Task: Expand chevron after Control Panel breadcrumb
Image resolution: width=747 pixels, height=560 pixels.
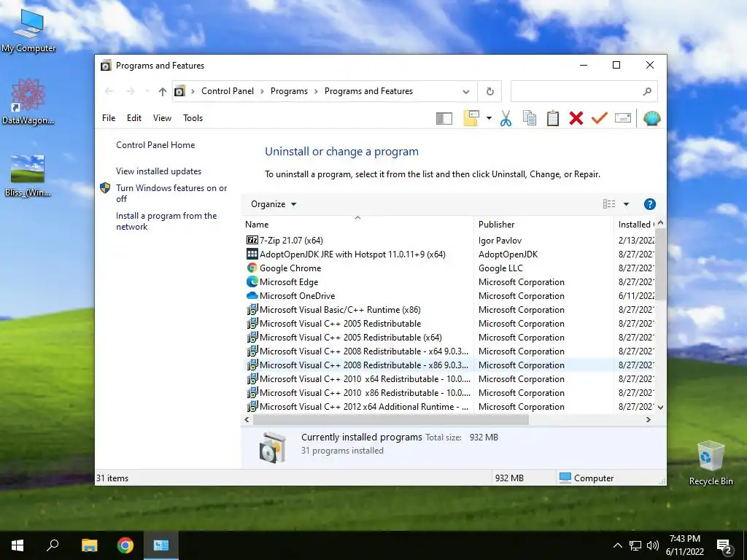Action: point(262,91)
